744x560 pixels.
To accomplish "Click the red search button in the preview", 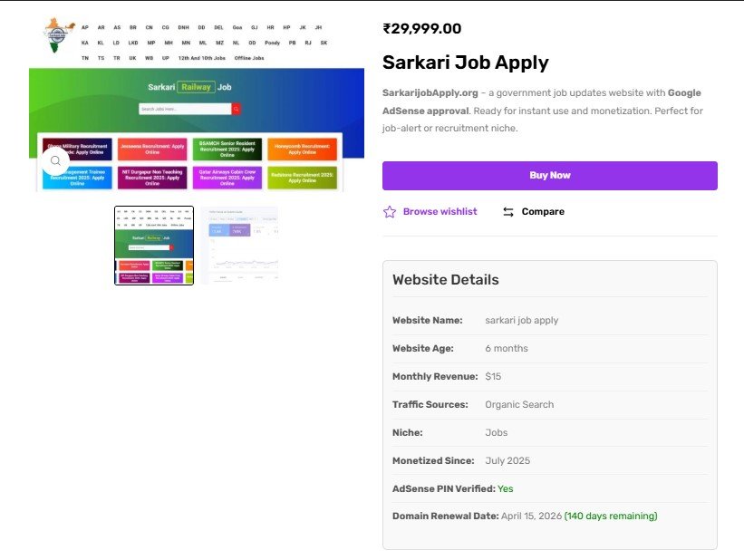I will pos(237,109).
